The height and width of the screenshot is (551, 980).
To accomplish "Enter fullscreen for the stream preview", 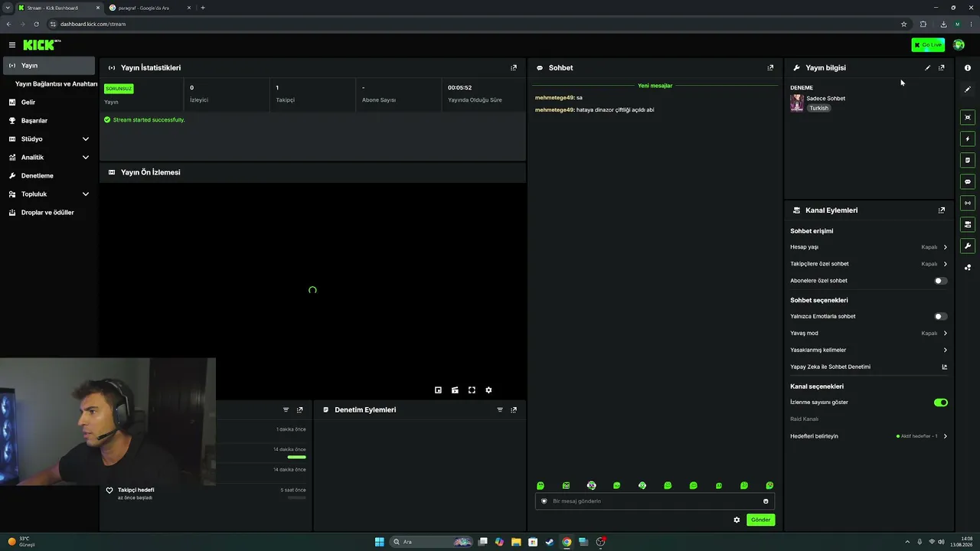I will (472, 390).
